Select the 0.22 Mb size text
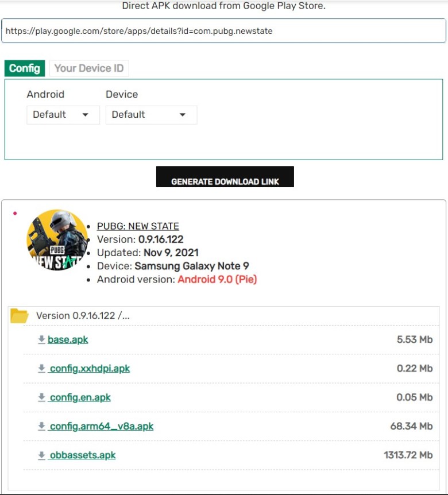The width and height of the screenshot is (448, 495). (x=415, y=369)
